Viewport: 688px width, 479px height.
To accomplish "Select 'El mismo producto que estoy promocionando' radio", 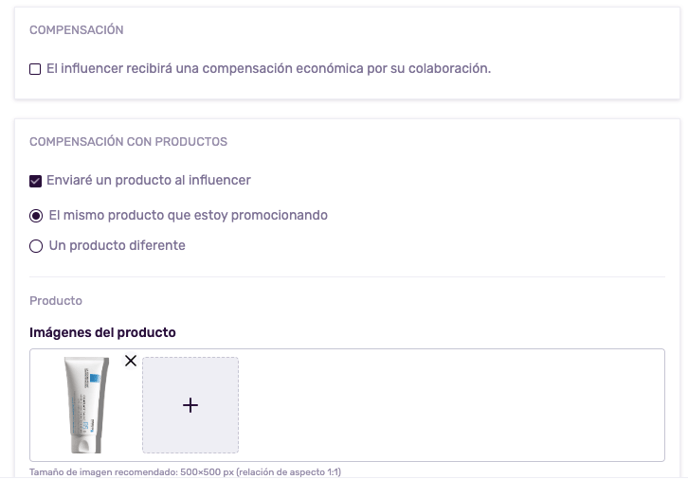I will [36, 216].
